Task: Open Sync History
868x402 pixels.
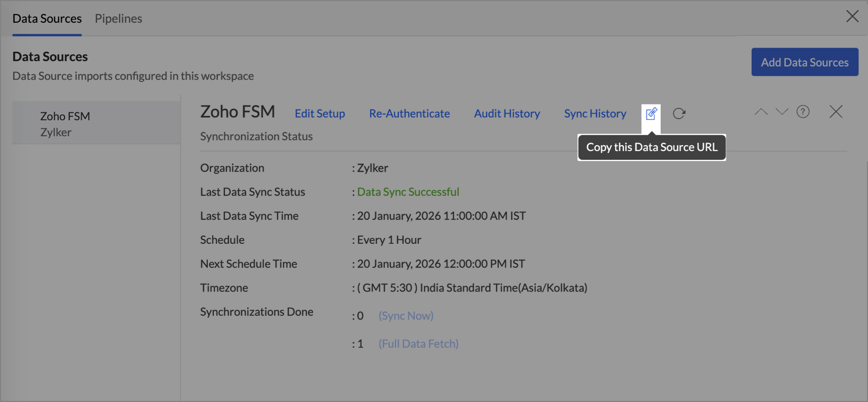Action: pyautogui.click(x=595, y=114)
